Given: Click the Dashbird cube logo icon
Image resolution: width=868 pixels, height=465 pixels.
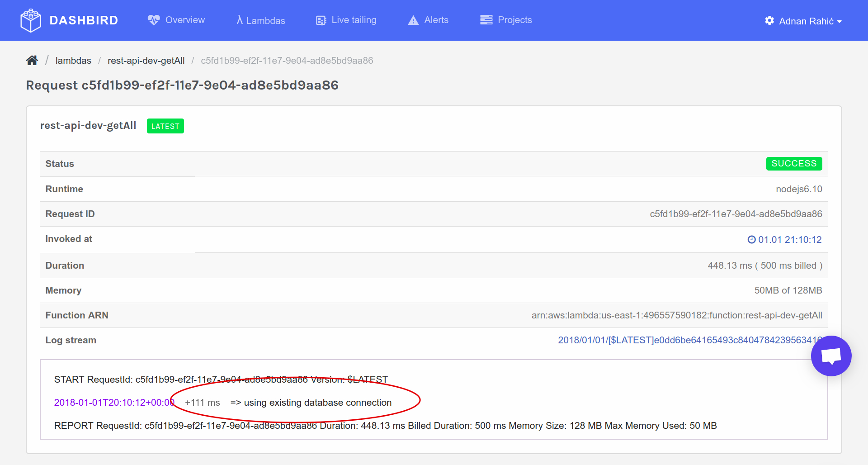Looking at the screenshot, I should tap(31, 20).
